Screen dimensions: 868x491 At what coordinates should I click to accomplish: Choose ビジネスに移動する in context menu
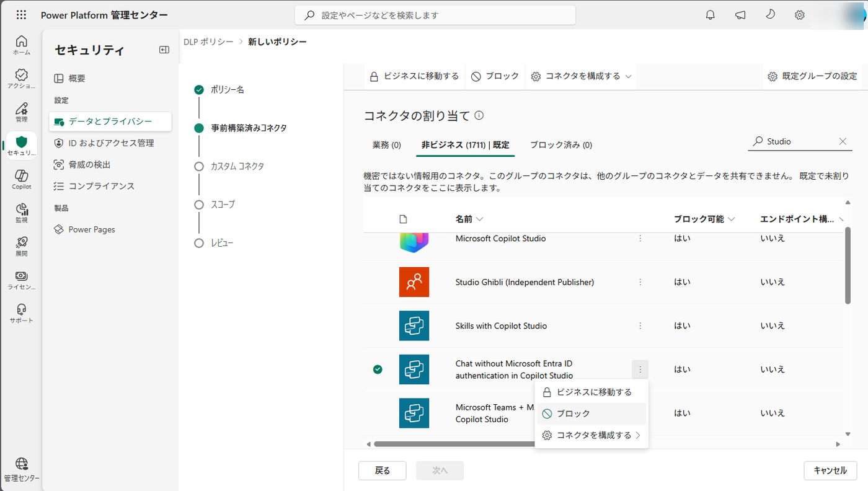tap(591, 392)
